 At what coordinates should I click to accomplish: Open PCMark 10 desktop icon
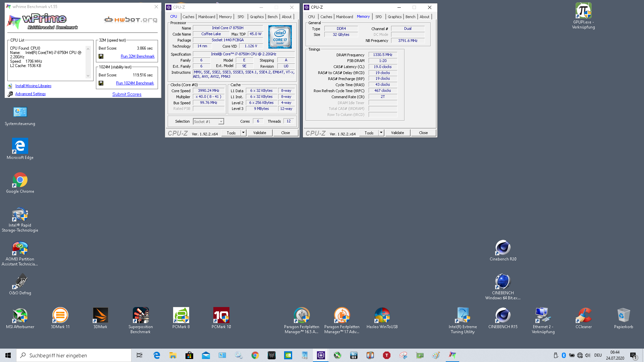pos(221,318)
